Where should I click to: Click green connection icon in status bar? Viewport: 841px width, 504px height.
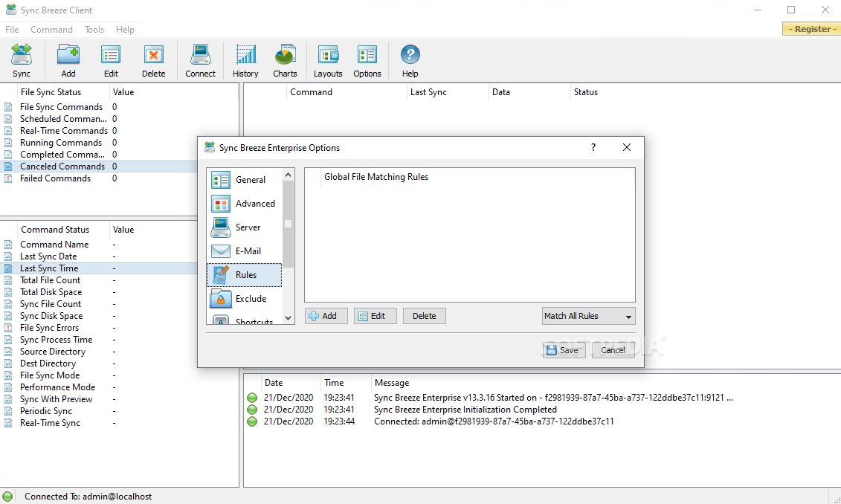7,497
